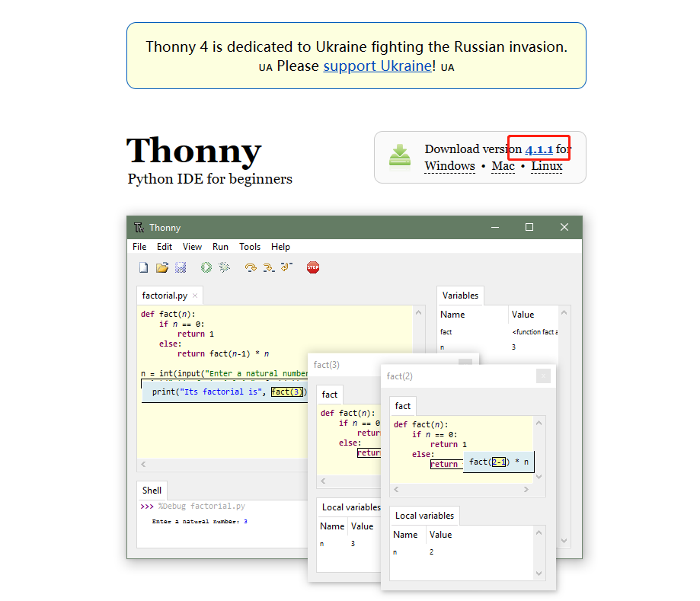Click the editor's vertical scroll up arrow

pyautogui.click(x=418, y=312)
